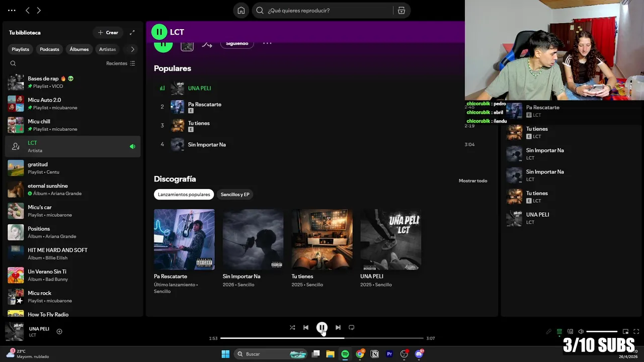Image resolution: width=644 pixels, height=362 pixels.
Task: Open Positions album by Ariana Grande
Action: point(73,232)
